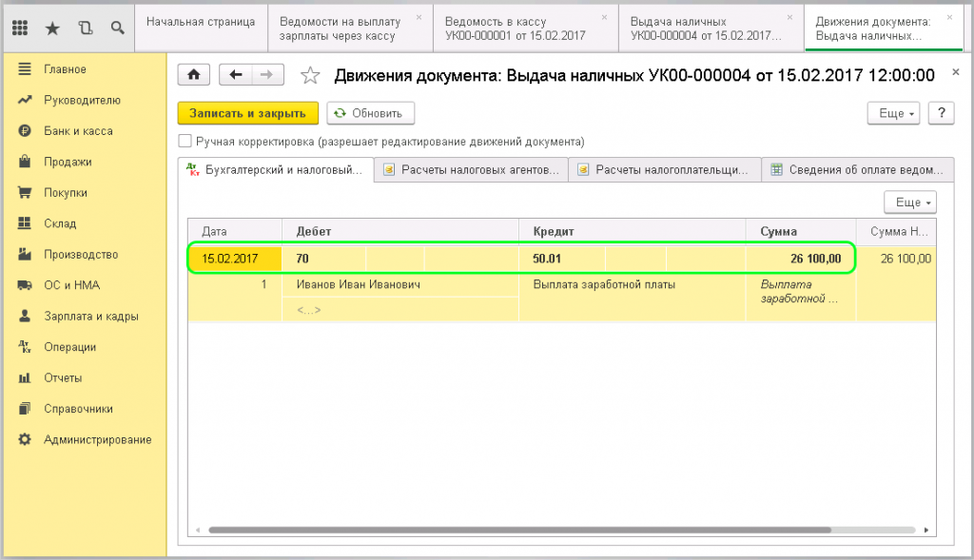This screenshot has height=560, width=974.
Task: Click the Home button icon
Action: point(194,75)
